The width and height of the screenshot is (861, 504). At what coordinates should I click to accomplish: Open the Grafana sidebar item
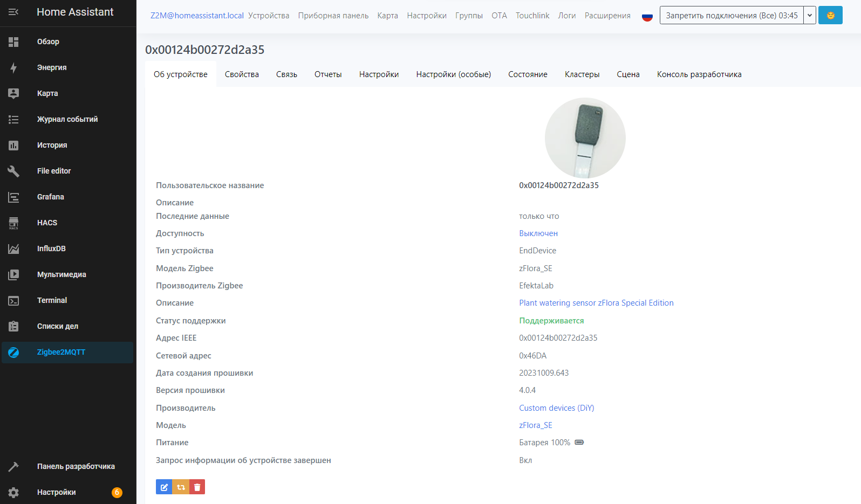click(50, 197)
